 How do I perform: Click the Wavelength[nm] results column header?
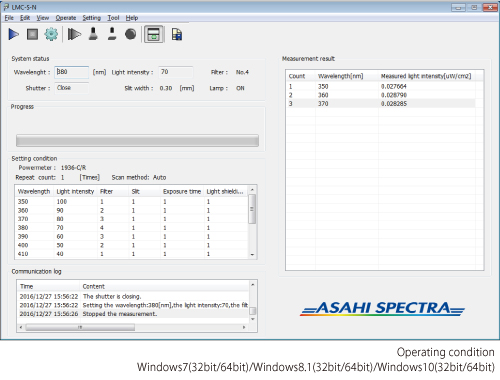[x=347, y=76]
